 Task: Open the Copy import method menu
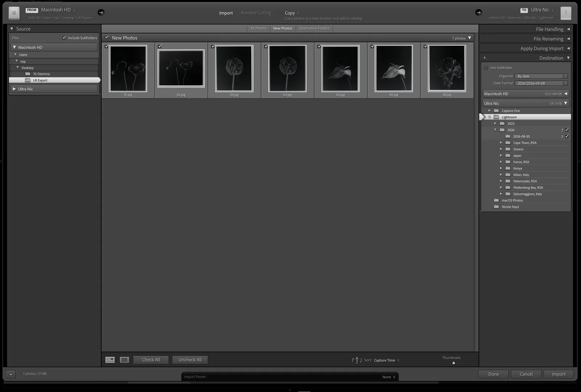pyautogui.click(x=292, y=13)
